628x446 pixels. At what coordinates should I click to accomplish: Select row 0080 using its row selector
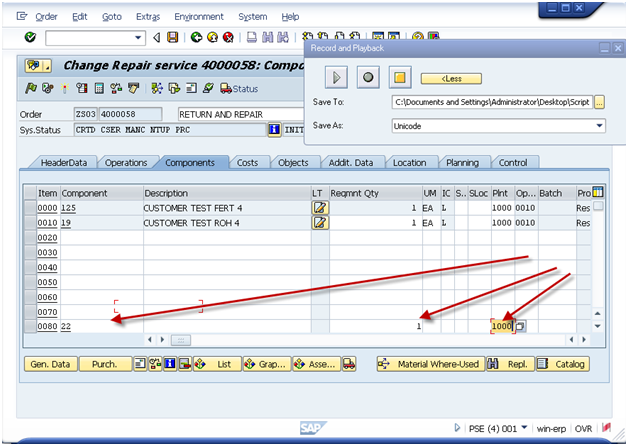30,326
